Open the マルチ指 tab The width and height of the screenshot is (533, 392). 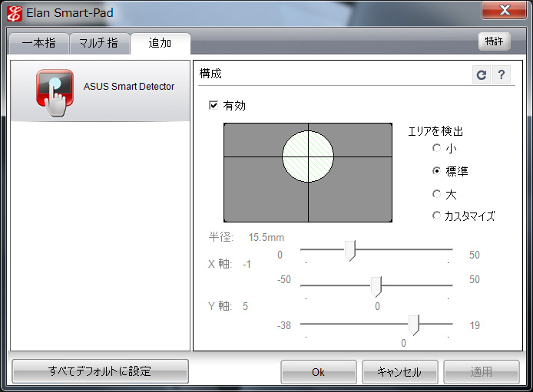pos(99,44)
